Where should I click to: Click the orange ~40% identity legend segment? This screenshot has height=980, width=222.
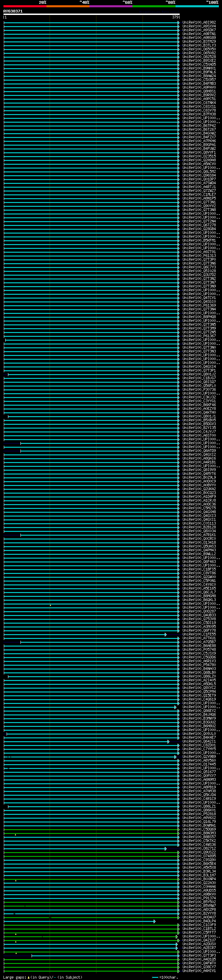(68, 6)
